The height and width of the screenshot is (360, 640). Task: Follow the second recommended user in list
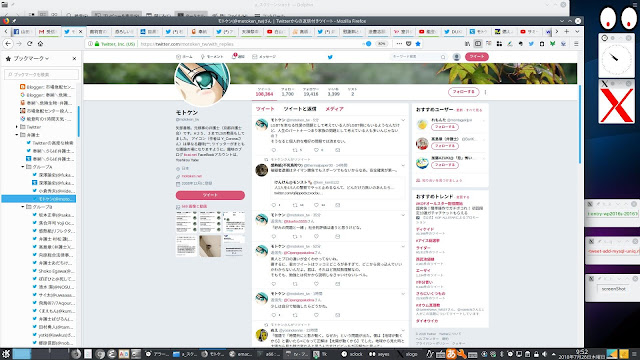(x=444, y=146)
